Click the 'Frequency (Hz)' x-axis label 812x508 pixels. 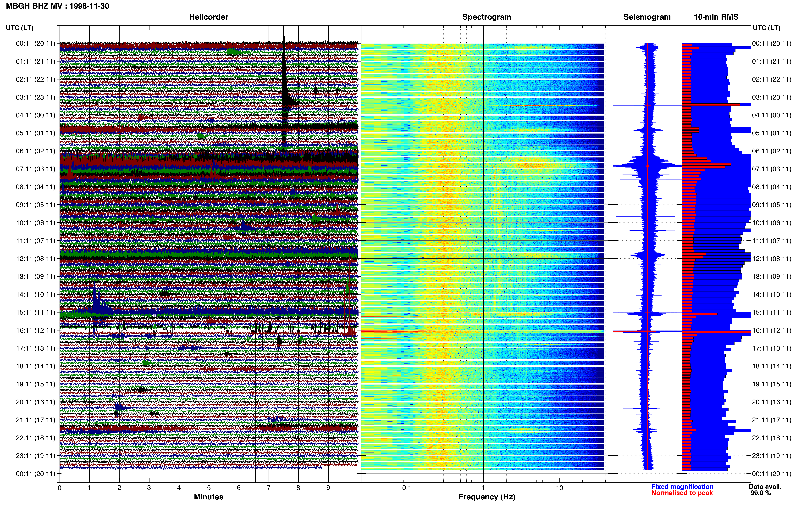[487, 497]
